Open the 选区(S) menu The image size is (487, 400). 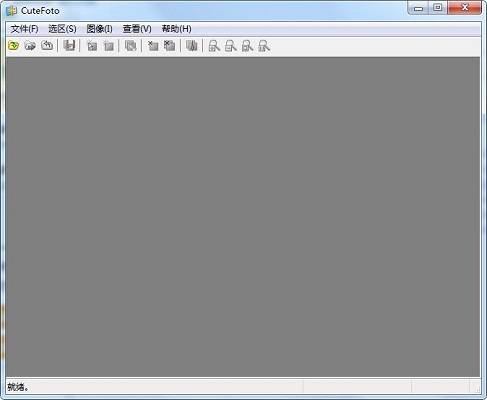click(x=62, y=29)
